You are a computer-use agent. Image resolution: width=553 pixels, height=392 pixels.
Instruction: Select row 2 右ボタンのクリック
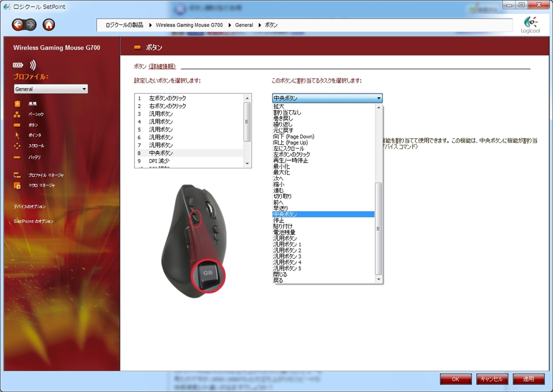190,106
